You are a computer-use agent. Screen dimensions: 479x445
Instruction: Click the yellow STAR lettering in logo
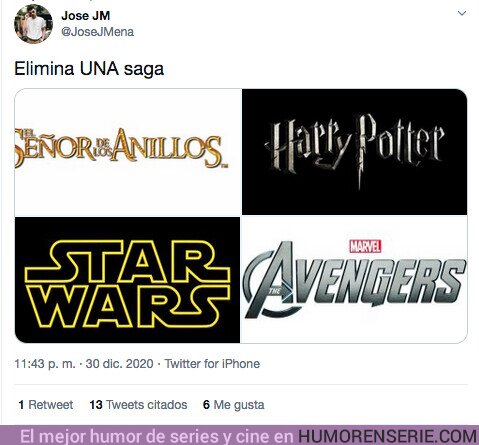pos(127,262)
